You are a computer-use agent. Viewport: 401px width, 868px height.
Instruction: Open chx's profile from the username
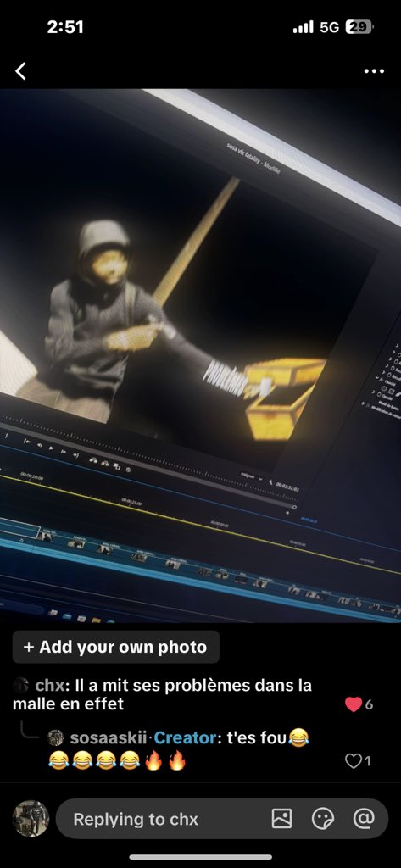tap(48, 685)
